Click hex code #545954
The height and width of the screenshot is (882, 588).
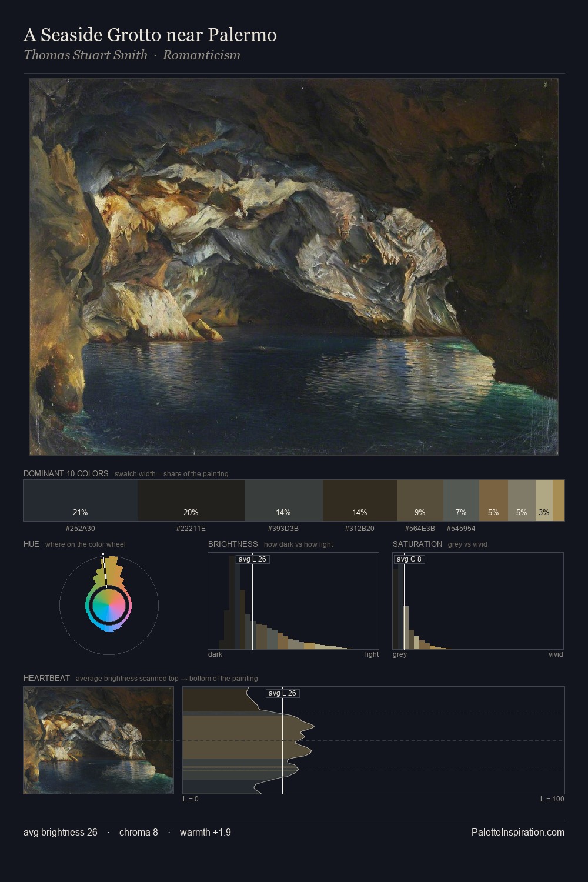pos(461,529)
